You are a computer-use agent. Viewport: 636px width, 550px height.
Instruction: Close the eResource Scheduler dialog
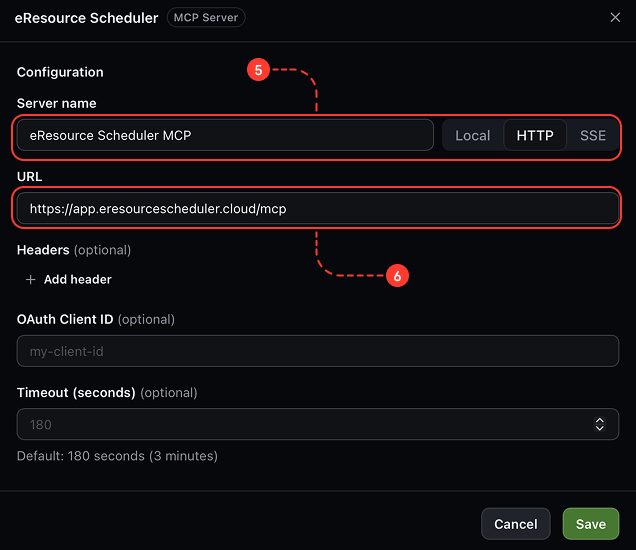pos(615,17)
